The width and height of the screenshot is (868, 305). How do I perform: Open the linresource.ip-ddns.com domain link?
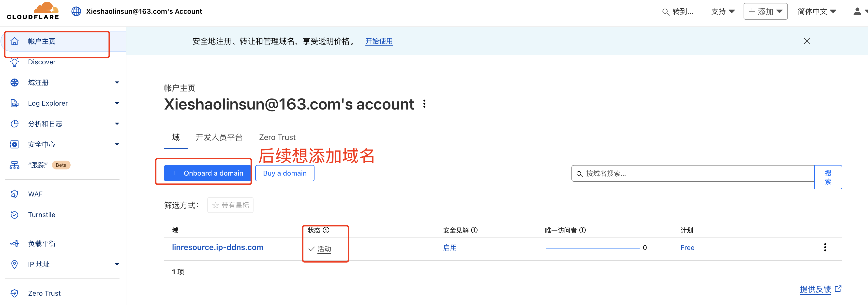(218, 247)
